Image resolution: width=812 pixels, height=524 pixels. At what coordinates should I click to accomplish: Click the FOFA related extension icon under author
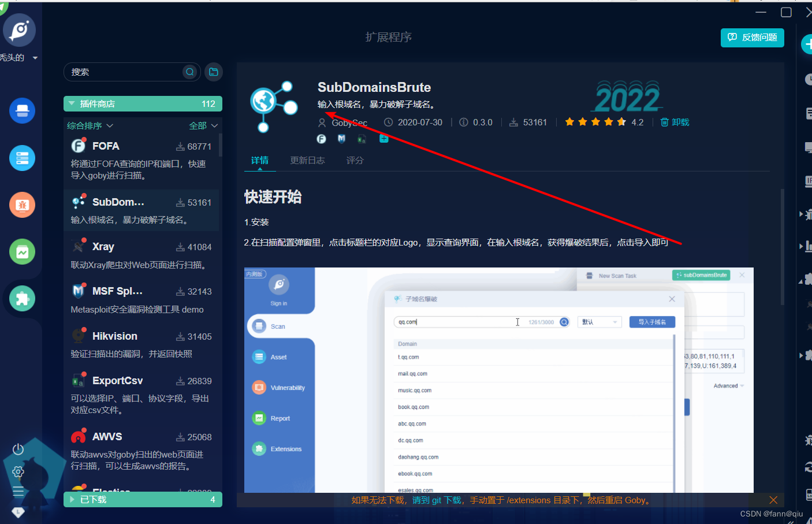coord(322,139)
